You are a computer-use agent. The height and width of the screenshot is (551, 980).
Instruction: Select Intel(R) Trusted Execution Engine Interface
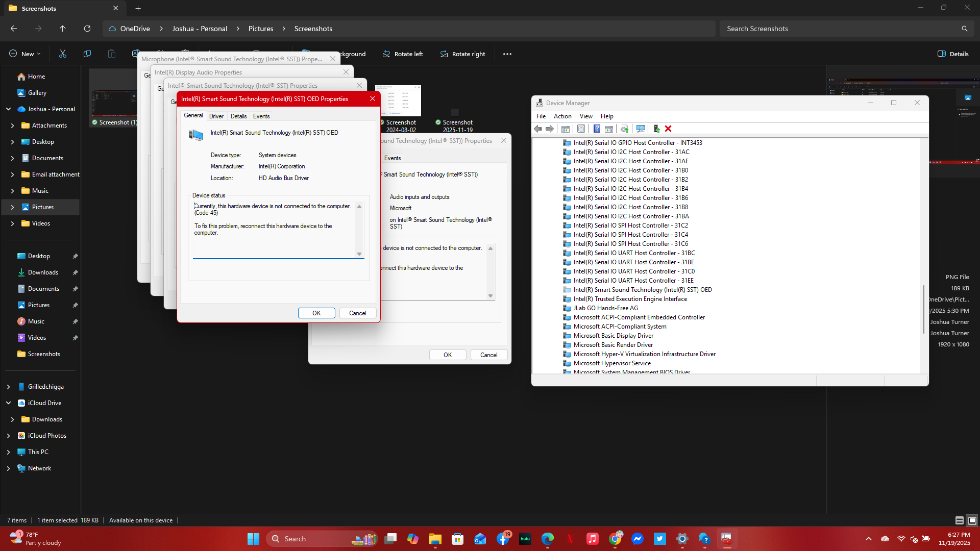[x=629, y=298]
